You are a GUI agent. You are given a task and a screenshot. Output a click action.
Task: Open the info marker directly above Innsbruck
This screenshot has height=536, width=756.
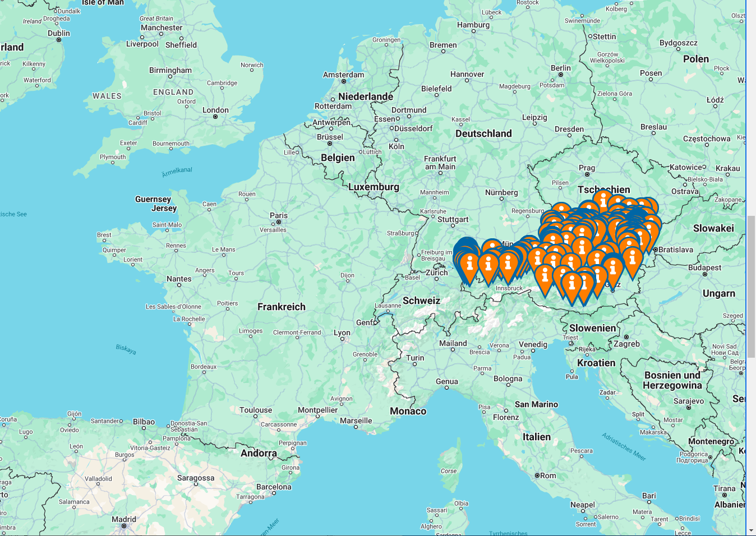[508, 264]
